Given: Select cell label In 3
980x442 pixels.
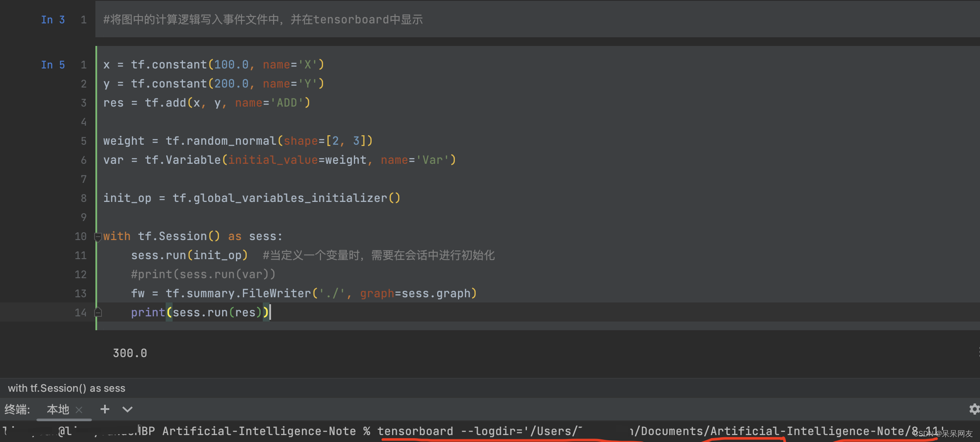Looking at the screenshot, I should pyautogui.click(x=53, y=19).
